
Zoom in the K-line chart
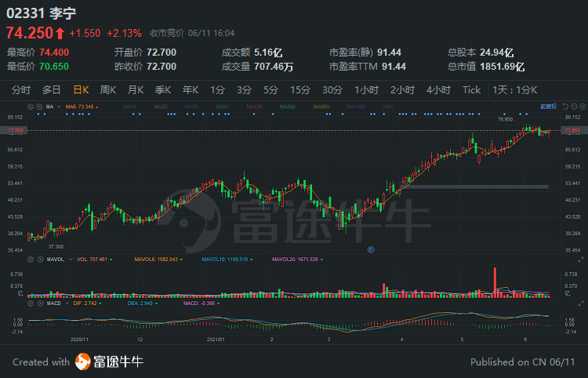point(583,107)
